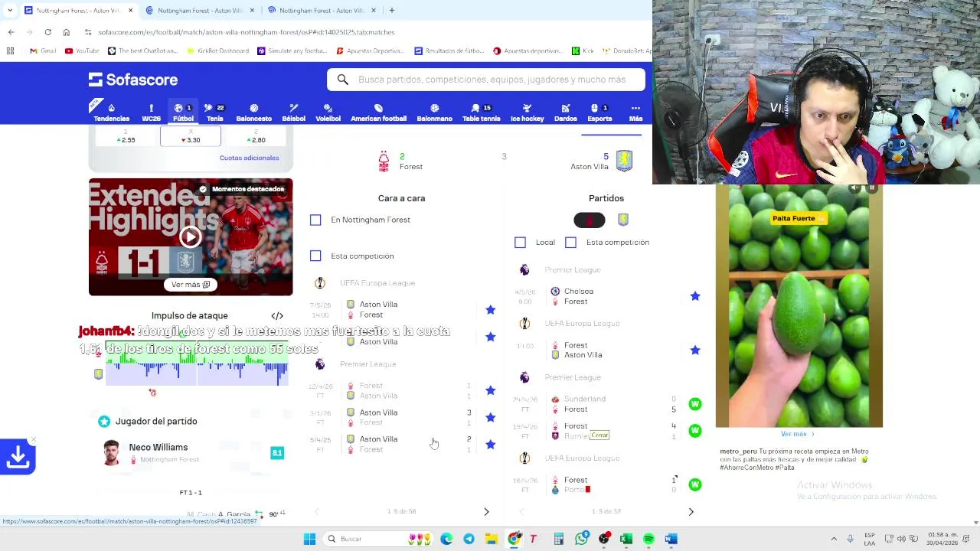Select the 2.80 away win odds
Viewport: 980px width, 551px height.
256,136
